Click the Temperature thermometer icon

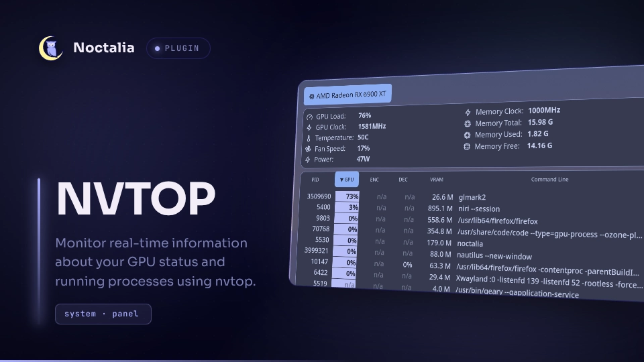click(x=309, y=138)
